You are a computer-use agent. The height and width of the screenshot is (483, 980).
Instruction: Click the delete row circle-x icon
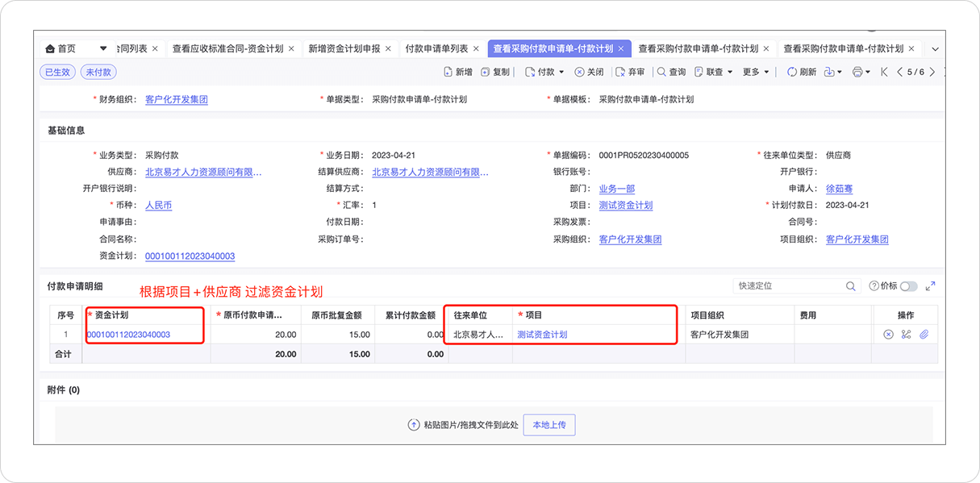[888, 334]
